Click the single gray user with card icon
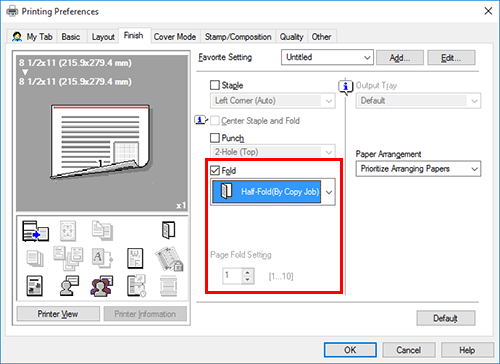Image resolution: width=500 pixels, height=364 pixels. (x=69, y=286)
